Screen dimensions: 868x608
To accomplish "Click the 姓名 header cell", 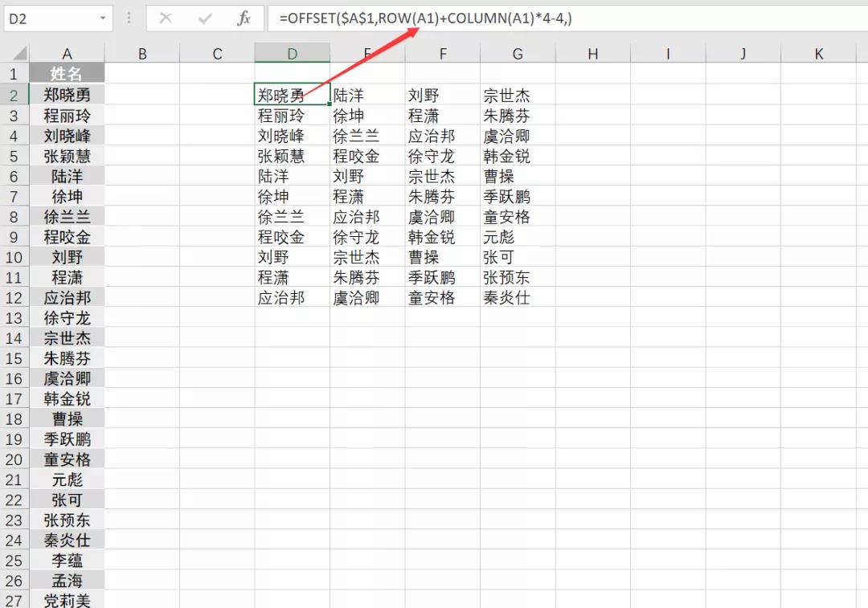I will click(x=68, y=72).
